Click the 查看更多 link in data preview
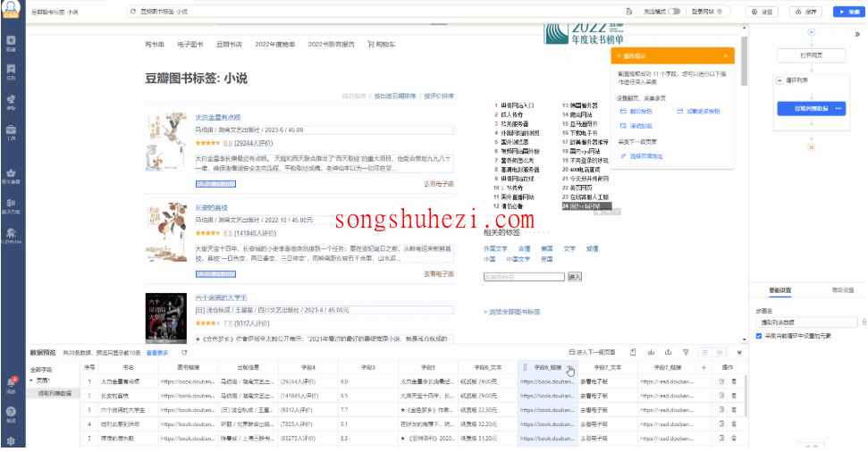This screenshot has height=452, width=868. 157,353
